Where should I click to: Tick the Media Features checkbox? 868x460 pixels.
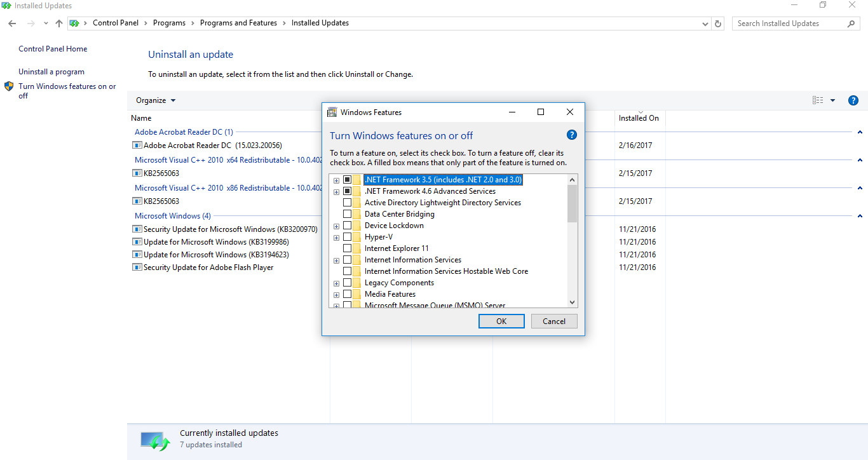tap(347, 294)
